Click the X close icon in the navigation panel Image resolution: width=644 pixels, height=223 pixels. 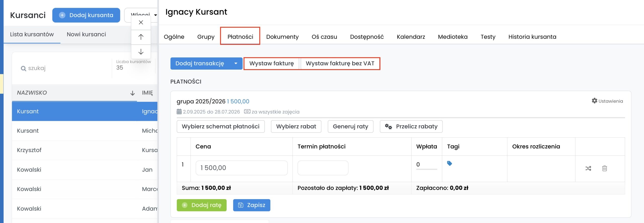141,22
